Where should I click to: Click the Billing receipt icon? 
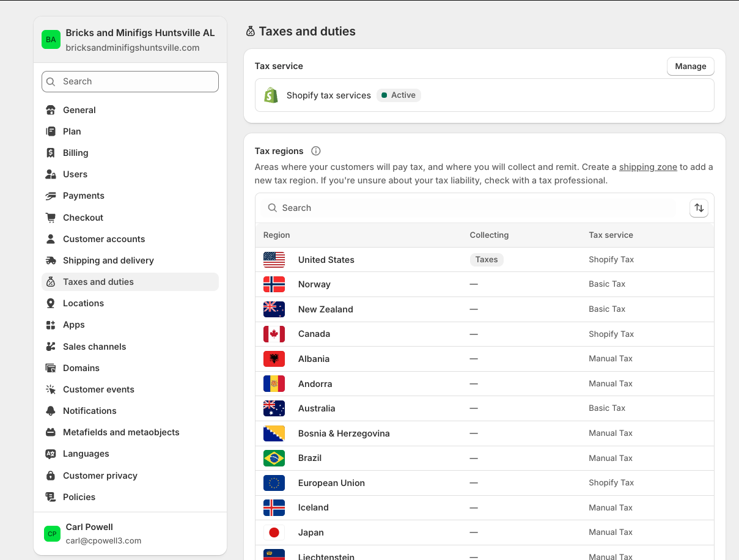tap(51, 153)
